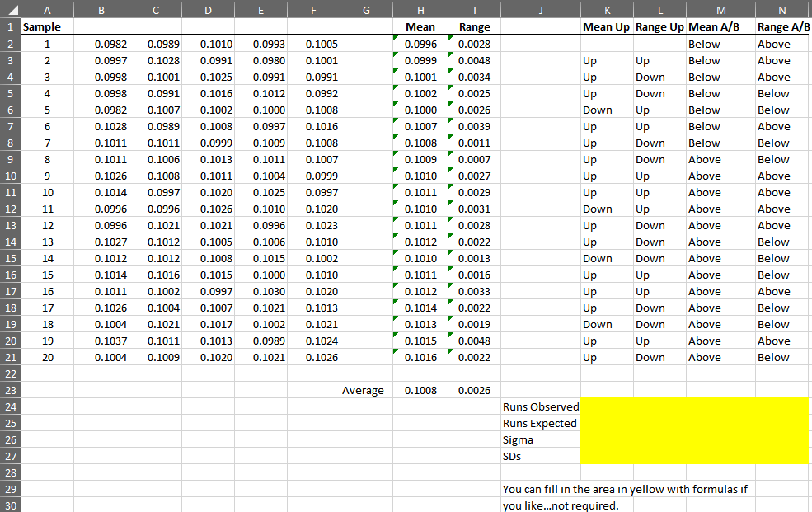This screenshot has width=812, height=512.
Task: Select column header H labeled Mean
Action: (420, 9)
